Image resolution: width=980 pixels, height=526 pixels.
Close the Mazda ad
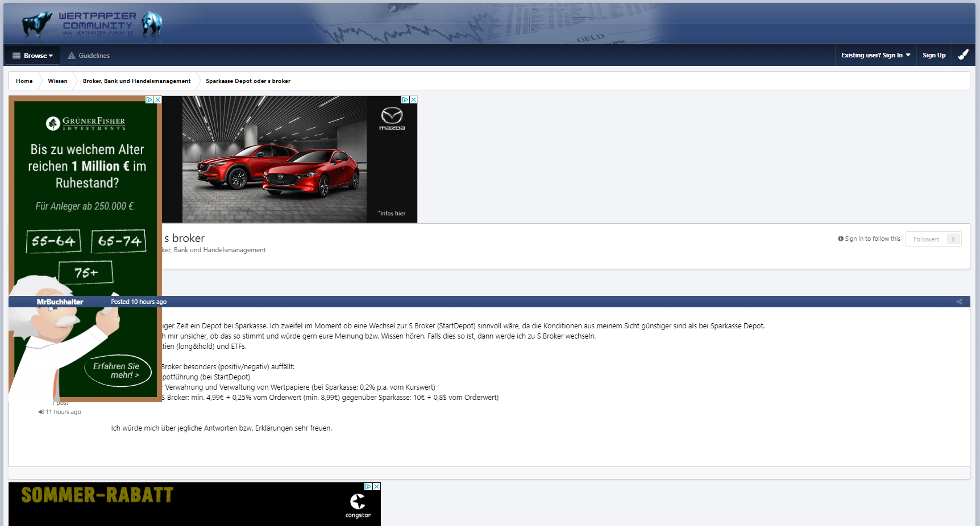414,99
